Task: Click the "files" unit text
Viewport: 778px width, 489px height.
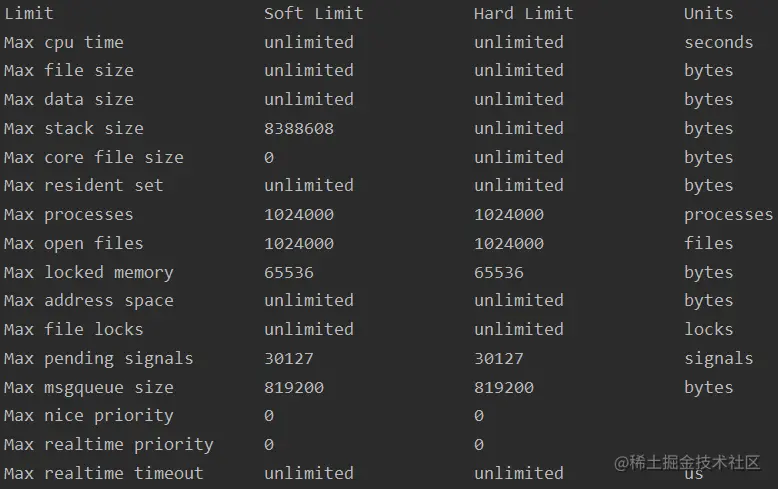Action: tap(708, 243)
